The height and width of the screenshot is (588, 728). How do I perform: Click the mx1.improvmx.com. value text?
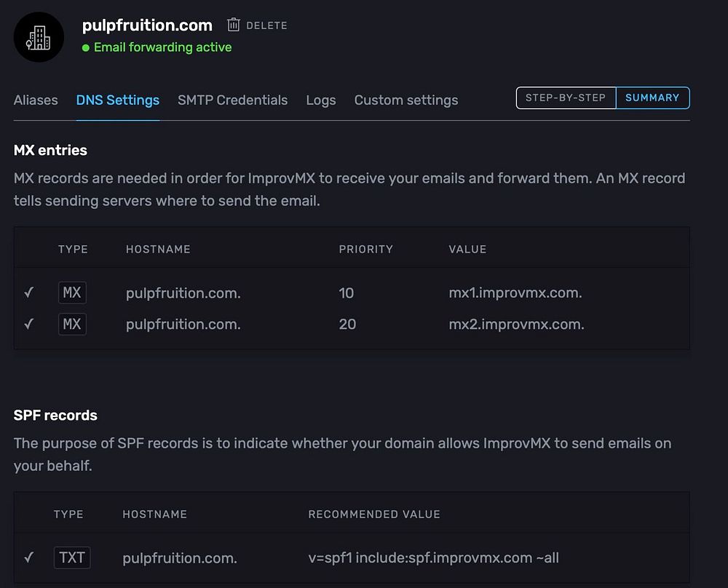(x=515, y=293)
